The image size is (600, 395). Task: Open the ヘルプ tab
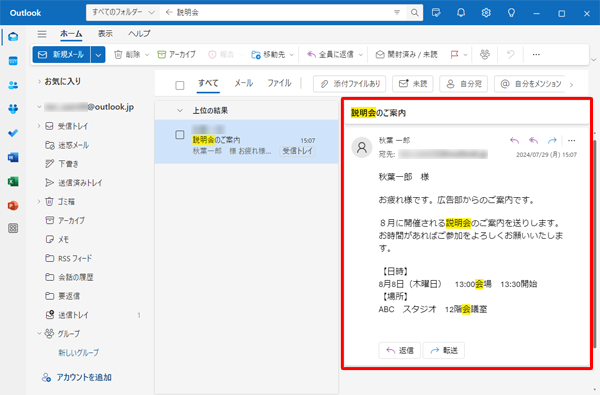tap(139, 34)
